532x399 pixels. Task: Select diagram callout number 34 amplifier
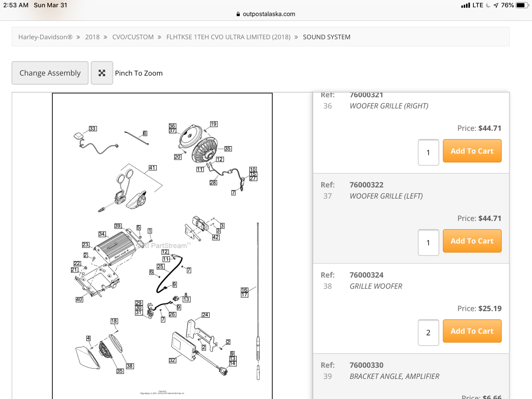click(102, 234)
